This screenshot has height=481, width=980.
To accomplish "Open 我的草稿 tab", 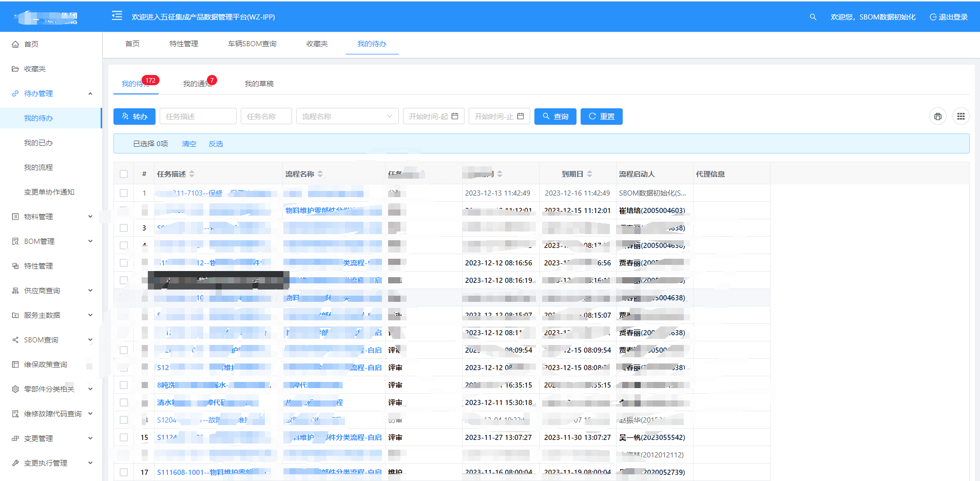I will point(259,84).
